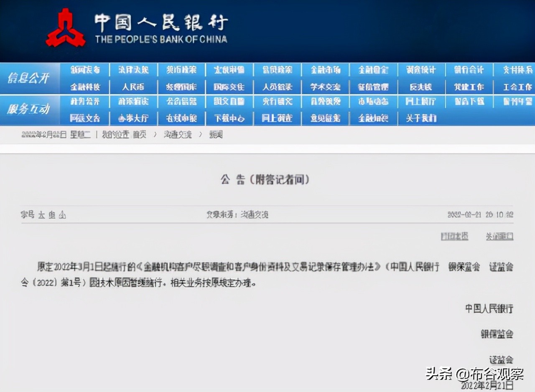Select the 货币政策 (Monetary Policy) nav tile
Image resolution: width=535 pixels, height=392 pixels.
point(181,70)
